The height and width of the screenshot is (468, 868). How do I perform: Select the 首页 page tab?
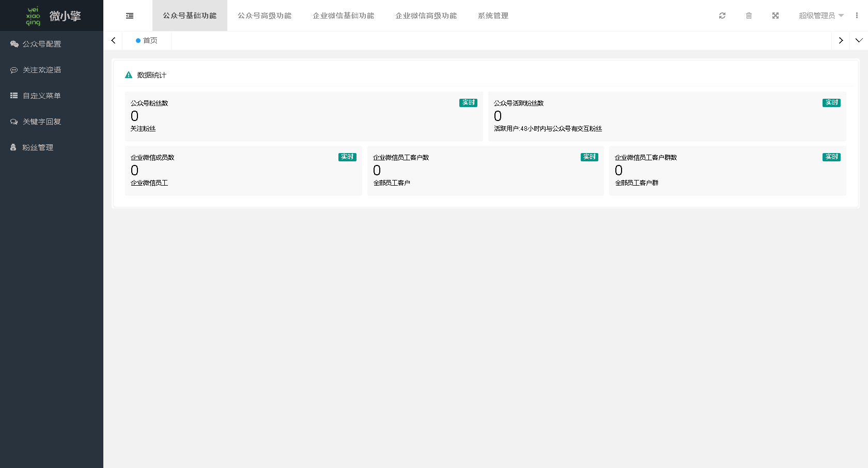tap(147, 40)
